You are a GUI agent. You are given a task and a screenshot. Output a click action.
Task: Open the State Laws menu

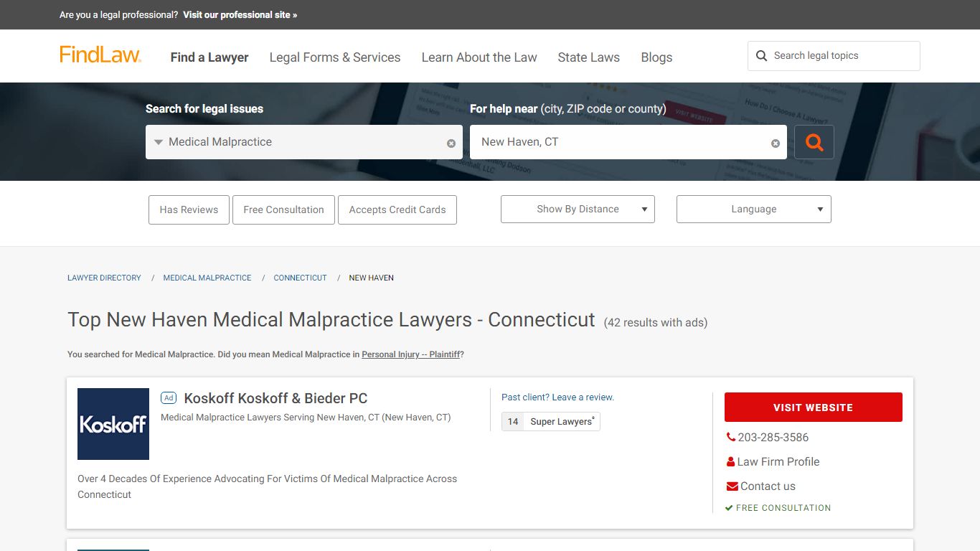[589, 57]
